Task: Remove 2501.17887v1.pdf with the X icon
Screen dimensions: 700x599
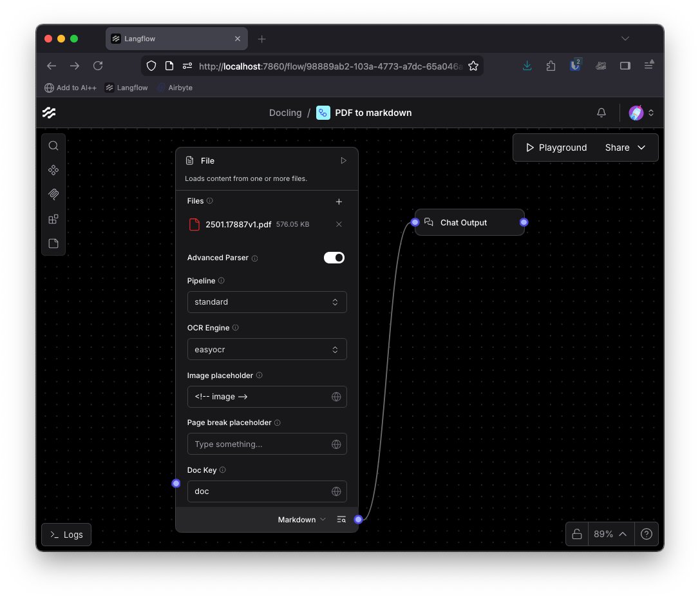Action: click(339, 224)
